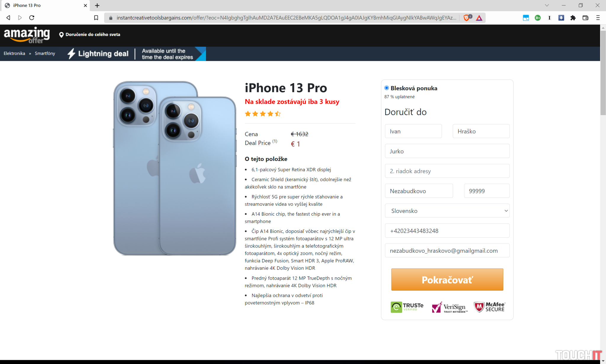This screenshot has height=364, width=606.
Task: Select the Blesková ponuka radio button
Action: [x=386, y=88]
